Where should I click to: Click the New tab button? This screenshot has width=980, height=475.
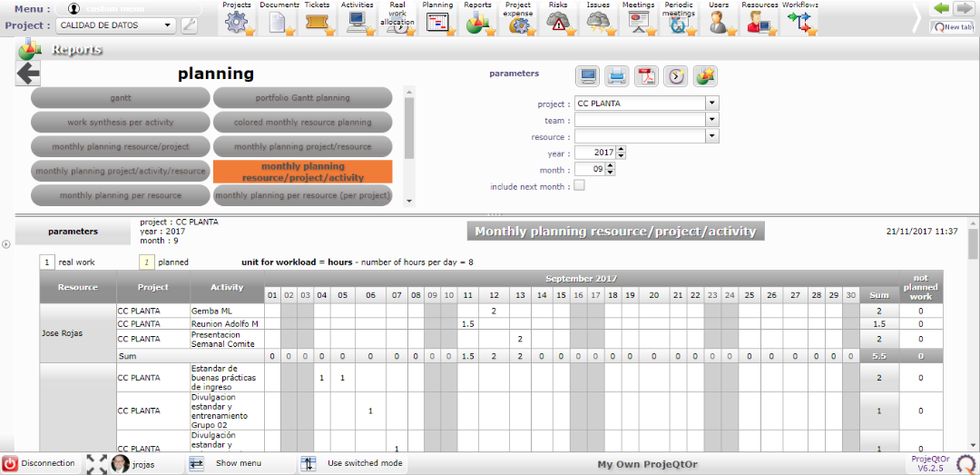[x=953, y=27]
